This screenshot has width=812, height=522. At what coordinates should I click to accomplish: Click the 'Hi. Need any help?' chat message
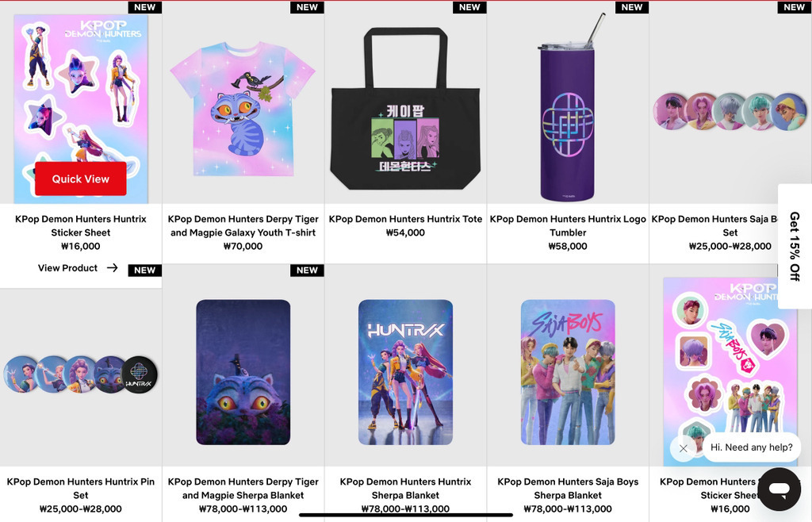click(752, 447)
